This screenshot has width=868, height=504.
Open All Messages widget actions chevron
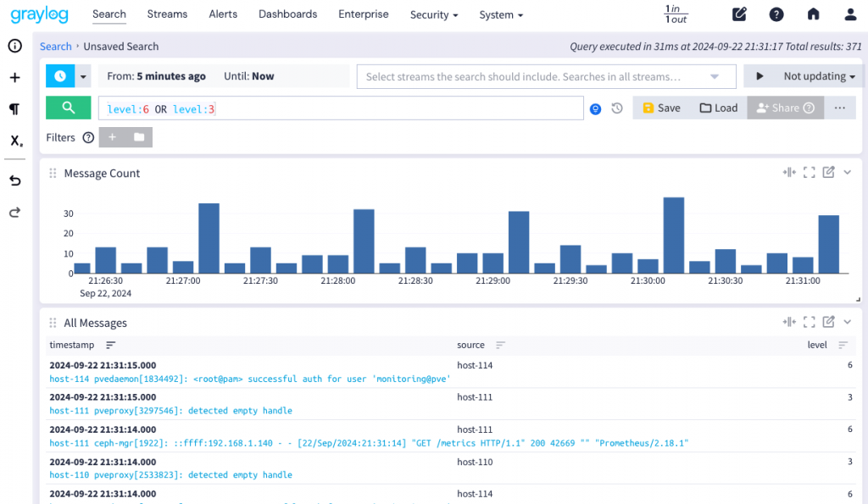(x=847, y=322)
